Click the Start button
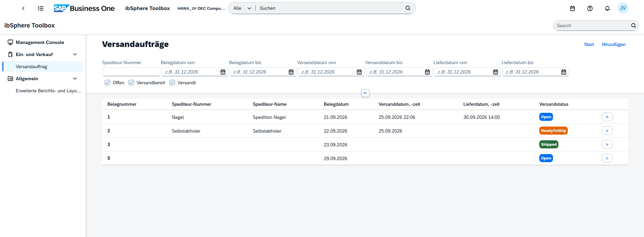 click(589, 44)
